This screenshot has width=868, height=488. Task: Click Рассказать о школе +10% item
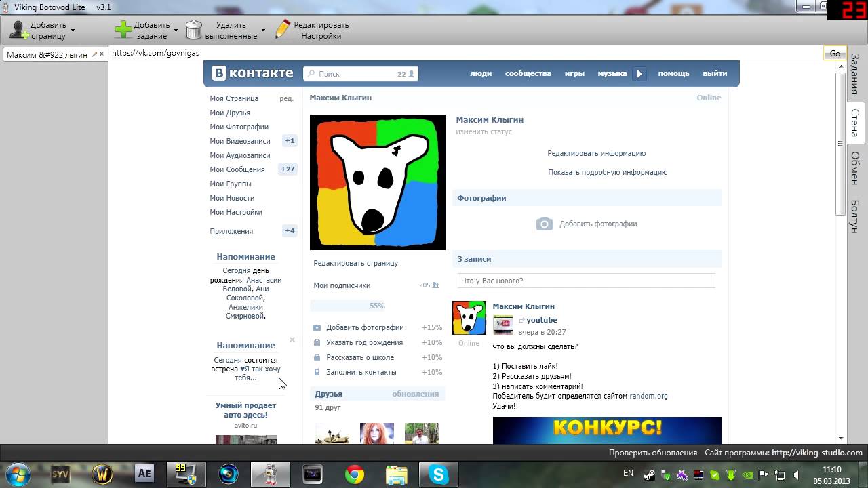pos(377,357)
